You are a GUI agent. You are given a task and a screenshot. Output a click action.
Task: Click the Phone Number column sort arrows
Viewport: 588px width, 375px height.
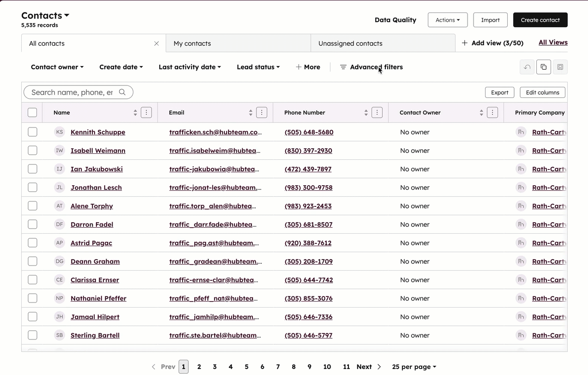(366, 113)
